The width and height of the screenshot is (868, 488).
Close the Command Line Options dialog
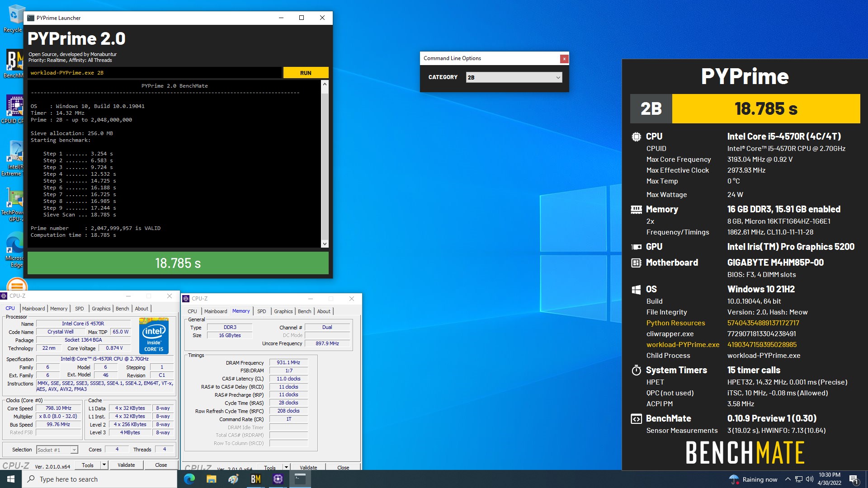coord(564,59)
